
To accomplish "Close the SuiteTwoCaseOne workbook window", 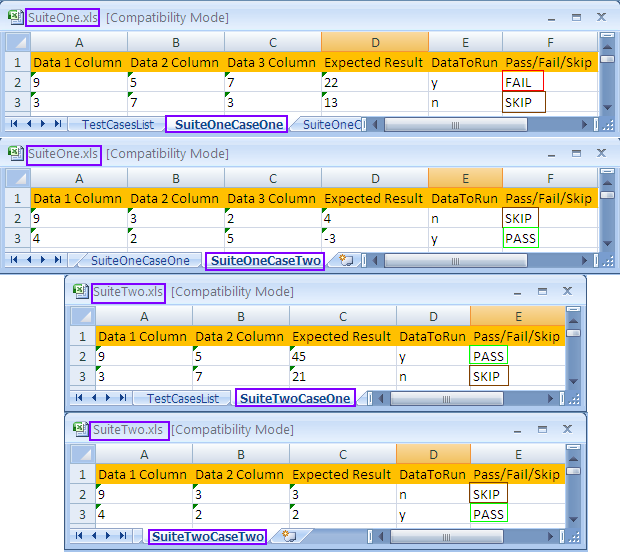I will point(567,291).
